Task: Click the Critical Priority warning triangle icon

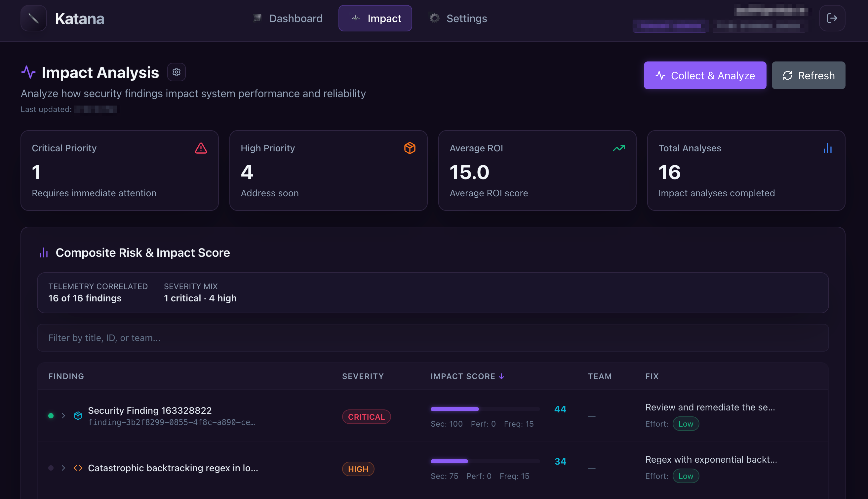Action: 201,148
